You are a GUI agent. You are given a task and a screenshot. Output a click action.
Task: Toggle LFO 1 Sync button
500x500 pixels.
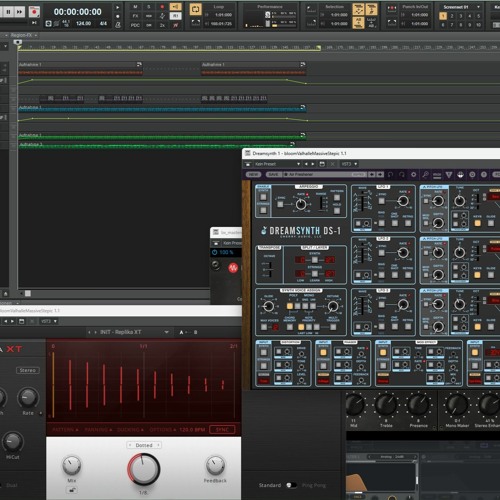tap(382, 201)
